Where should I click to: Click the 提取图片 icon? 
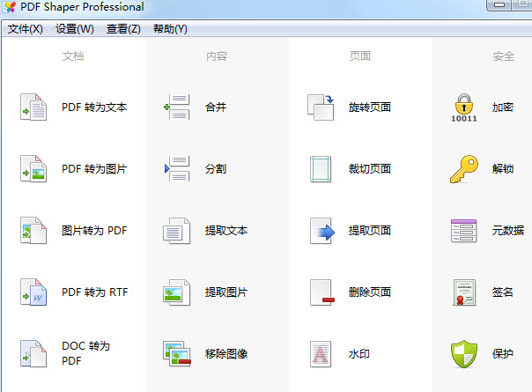(x=177, y=292)
